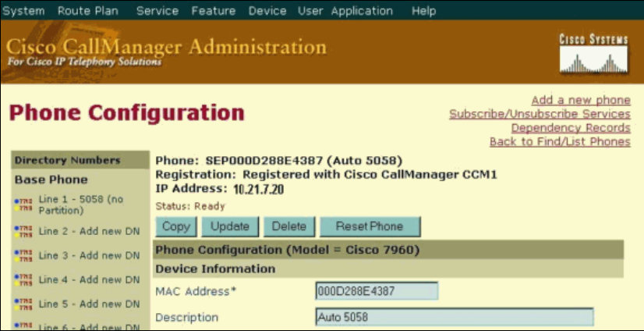The width and height of the screenshot is (644, 331).
Task: Click the phone icon beside Line 5
Action: pos(23,304)
